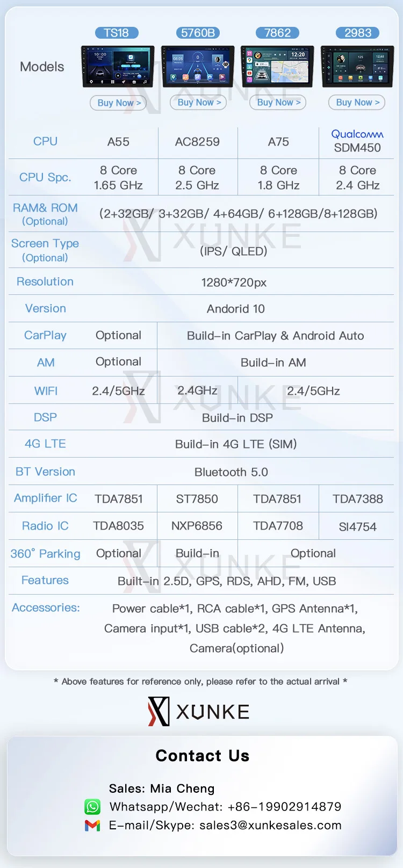Screen dimensions: 403x868
Task: Click the 'WIFI' row label
Action: coord(46,391)
